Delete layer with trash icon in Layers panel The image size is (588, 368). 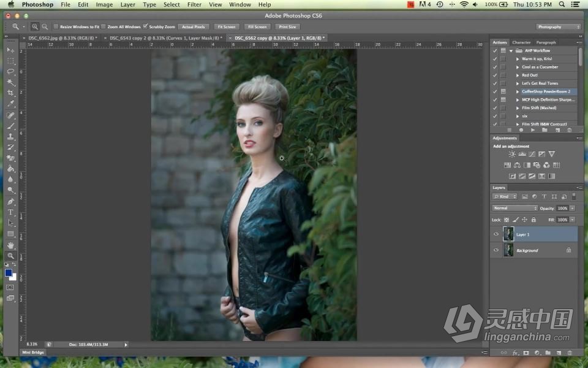click(570, 353)
